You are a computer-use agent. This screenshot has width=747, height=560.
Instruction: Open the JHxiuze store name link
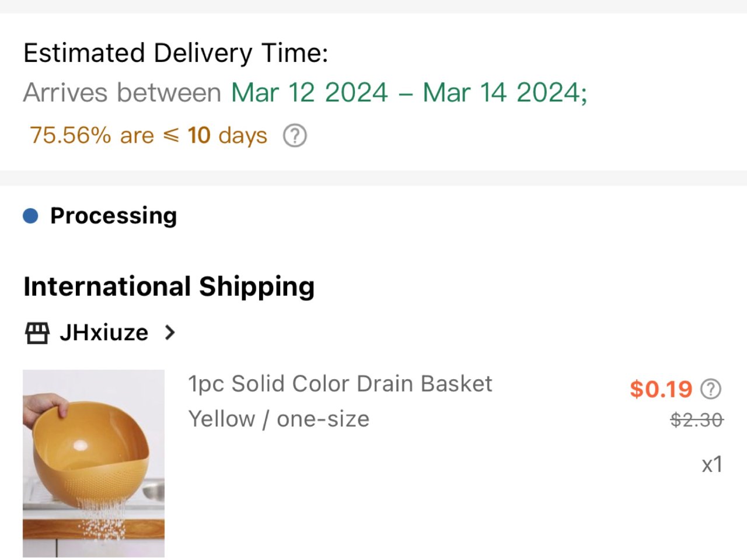pyautogui.click(x=104, y=332)
